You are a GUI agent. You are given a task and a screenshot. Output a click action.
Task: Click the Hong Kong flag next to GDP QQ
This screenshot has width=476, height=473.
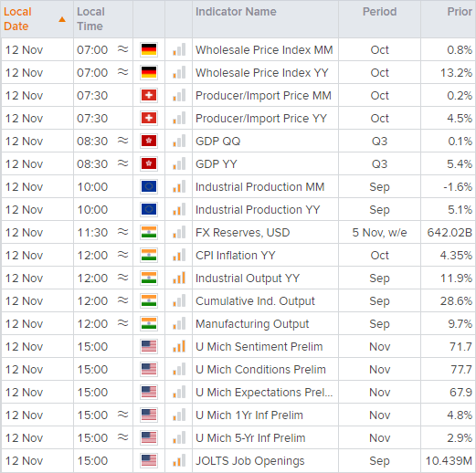pyautogui.click(x=149, y=141)
